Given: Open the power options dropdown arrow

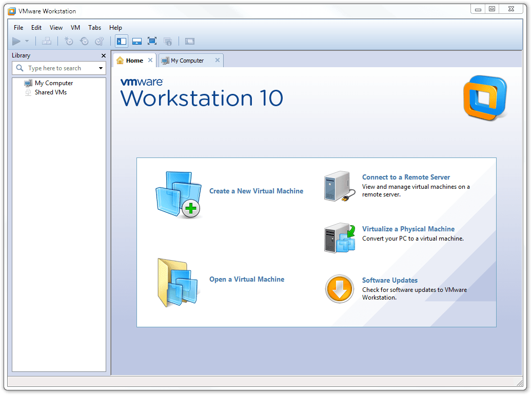Looking at the screenshot, I should [27, 42].
